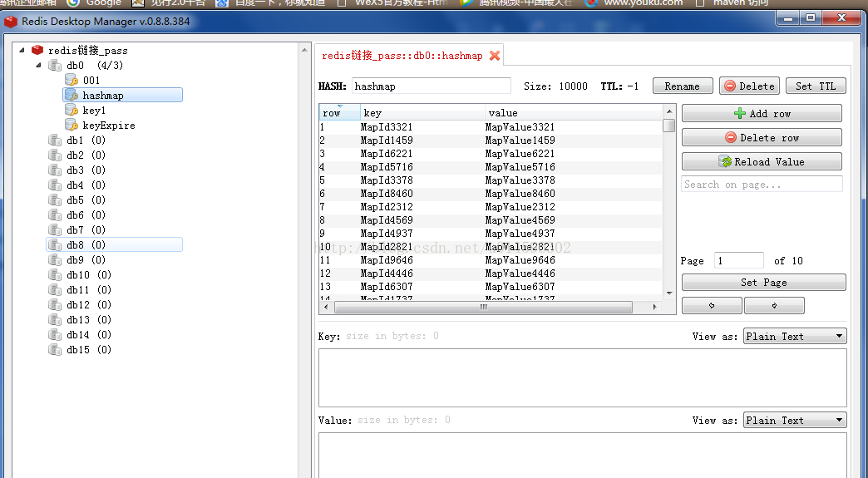Click the db12 database icon
The height and width of the screenshot is (478, 868).
tap(55, 304)
